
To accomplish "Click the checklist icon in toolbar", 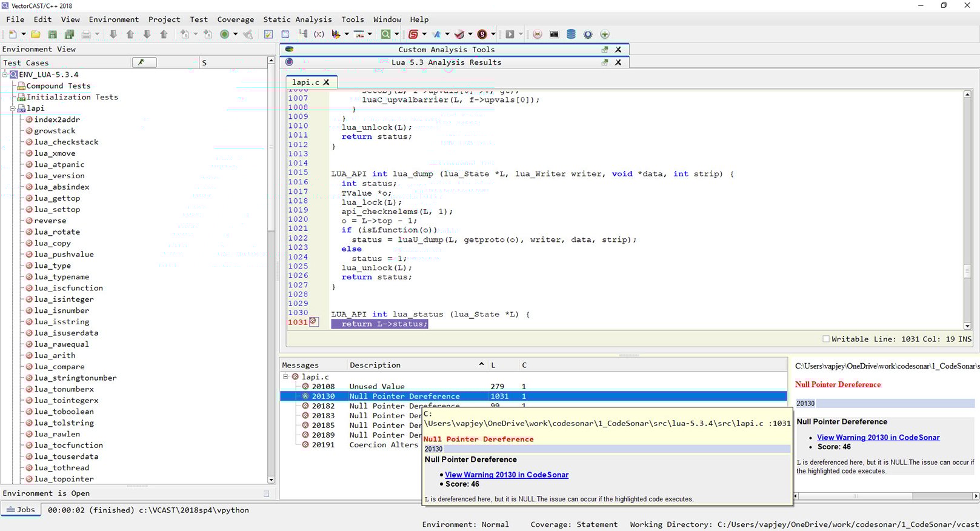I will click(268, 35).
